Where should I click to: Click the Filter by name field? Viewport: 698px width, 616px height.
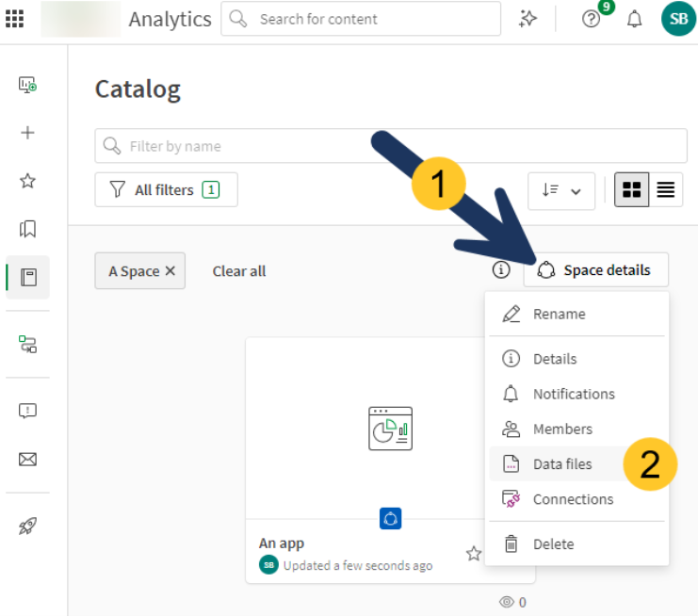(391, 146)
